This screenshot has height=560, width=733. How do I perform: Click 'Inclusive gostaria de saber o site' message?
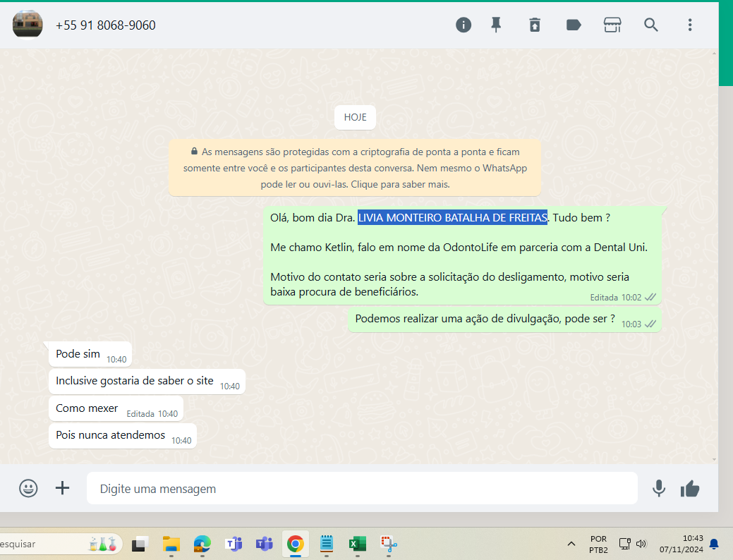pyautogui.click(x=147, y=382)
